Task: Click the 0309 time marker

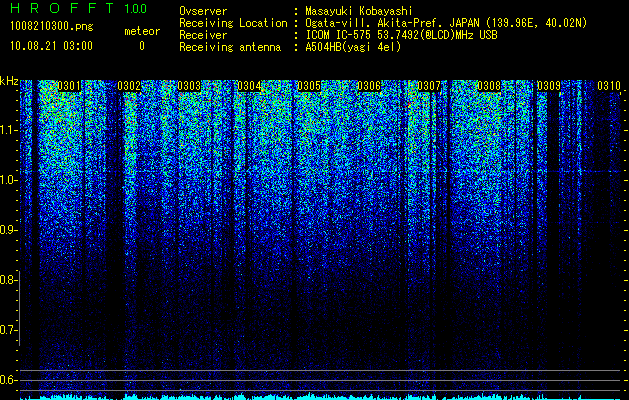Action: 549,86
